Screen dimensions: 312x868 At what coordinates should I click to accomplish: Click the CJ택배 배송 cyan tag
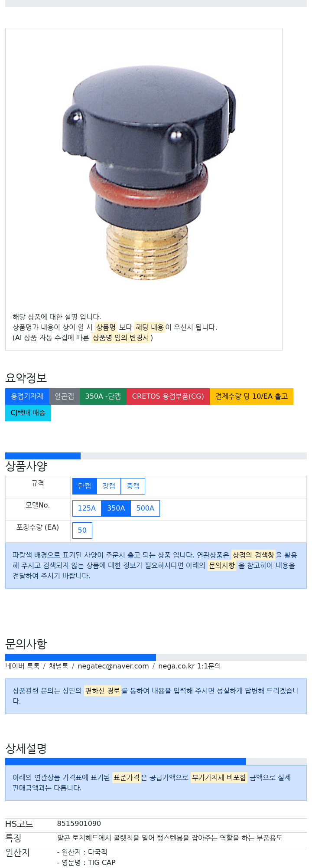(28, 413)
